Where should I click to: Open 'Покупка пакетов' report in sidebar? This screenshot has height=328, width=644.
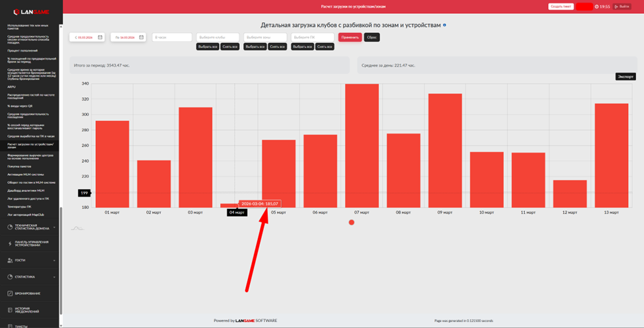pyautogui.click(x=19, y=166)
